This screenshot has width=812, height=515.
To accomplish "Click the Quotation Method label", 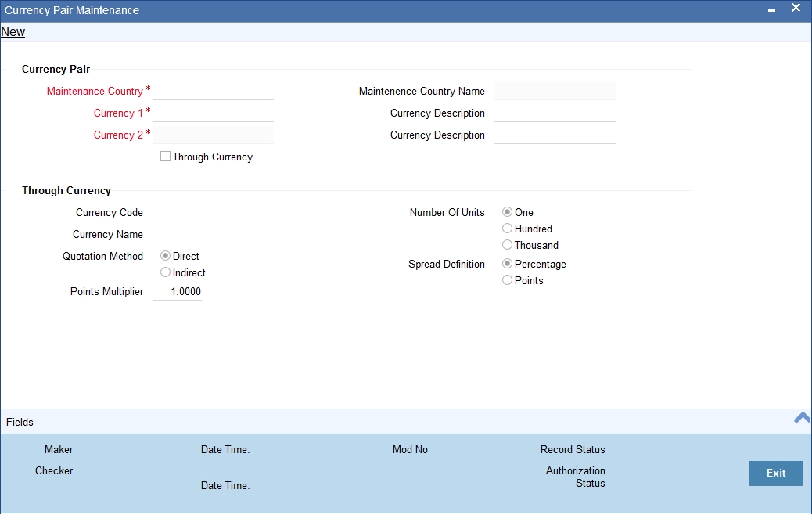I will [x=102, y=257].
